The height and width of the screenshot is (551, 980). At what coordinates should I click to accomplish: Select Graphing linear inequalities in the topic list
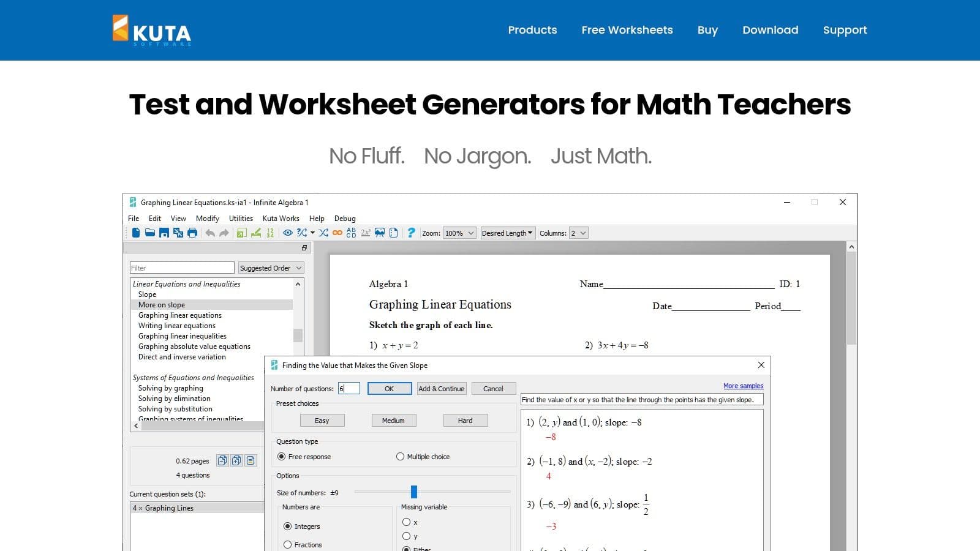click(182, 335)
